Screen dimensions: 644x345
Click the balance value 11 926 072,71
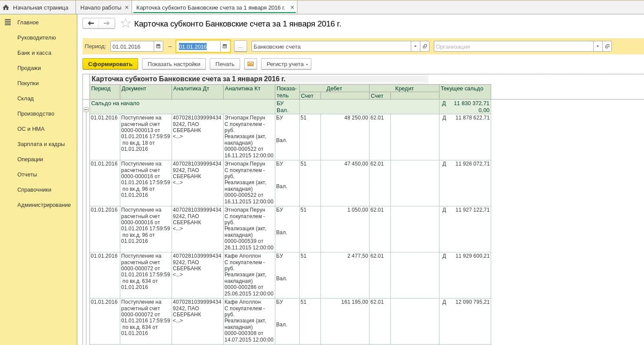click(x=472, y=164)
